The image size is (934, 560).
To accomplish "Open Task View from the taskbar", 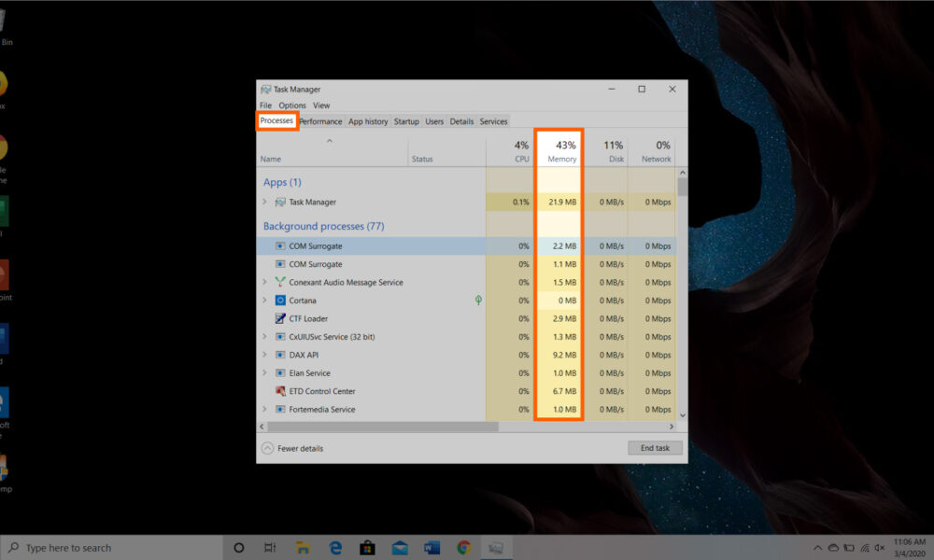I will tap(270, 548).
